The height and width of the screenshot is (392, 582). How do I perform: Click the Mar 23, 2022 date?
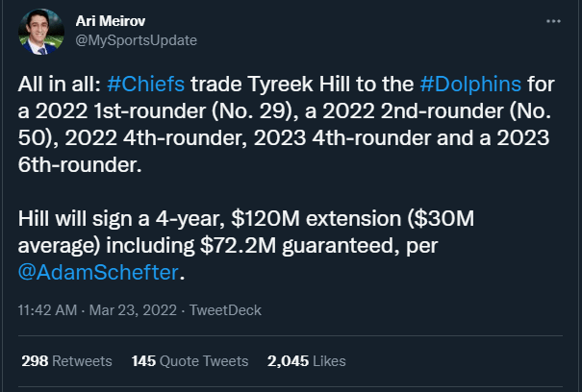click(x=131, y=310)
